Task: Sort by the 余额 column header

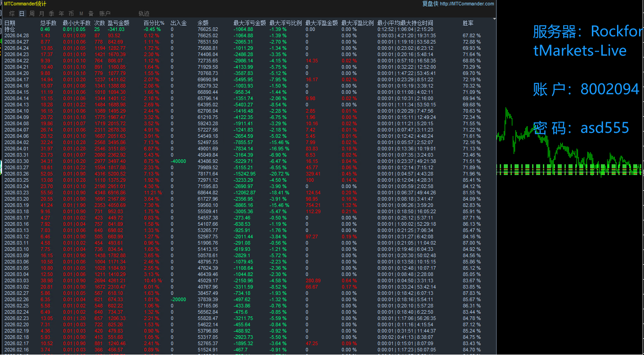Action: click(203, 23)
